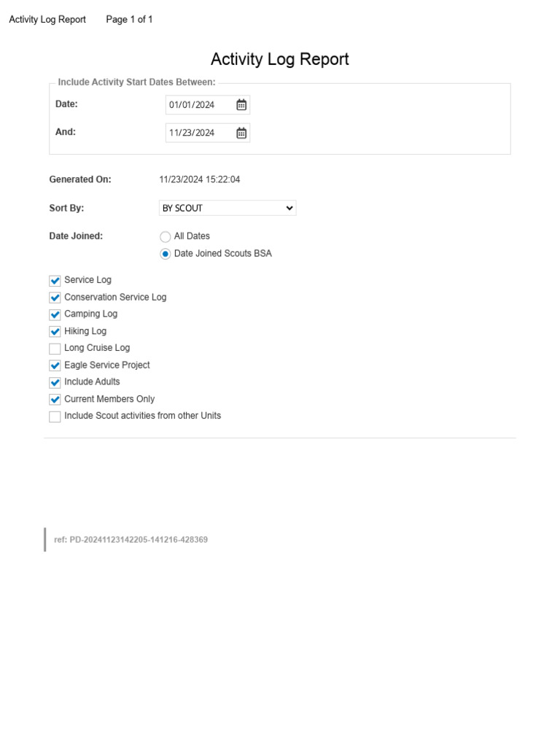The image size is (560, 747).
Task: Click the dropdown arrow next to BY SCOUT
Action: [289, 208]
